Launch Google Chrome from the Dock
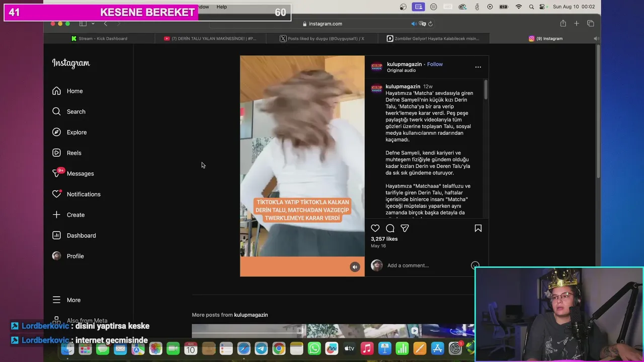The height and width of the screenshot is (362, 644). point(279,348)
